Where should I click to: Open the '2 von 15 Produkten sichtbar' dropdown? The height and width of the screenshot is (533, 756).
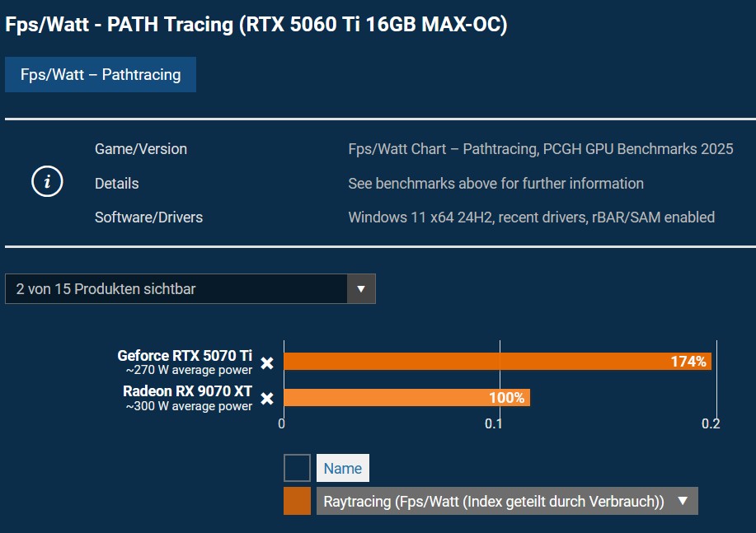click(190, 288)
